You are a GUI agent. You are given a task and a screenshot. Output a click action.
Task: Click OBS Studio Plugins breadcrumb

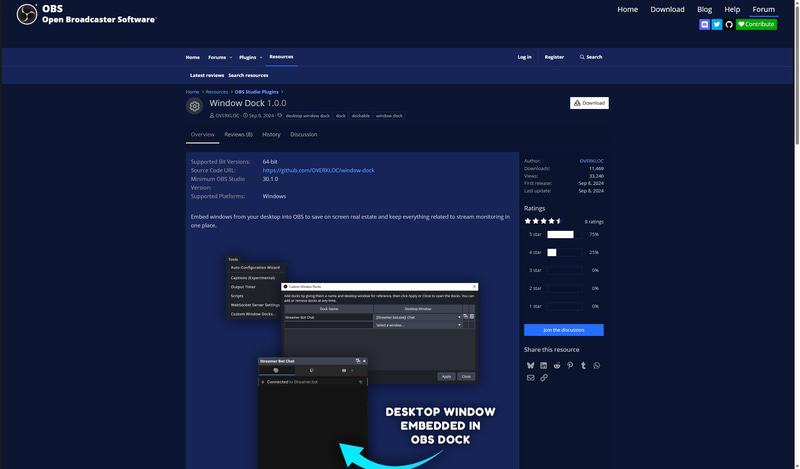257,92
